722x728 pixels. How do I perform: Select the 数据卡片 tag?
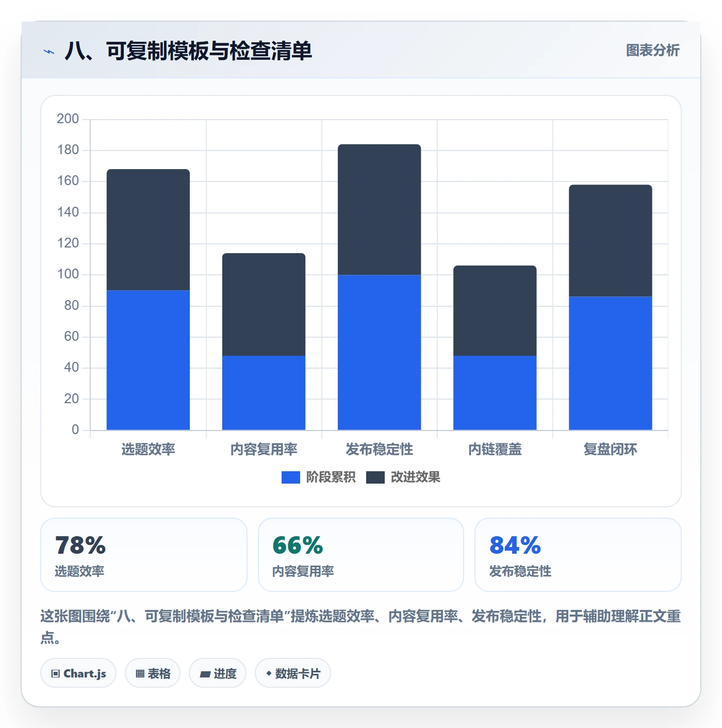point(293,673)
